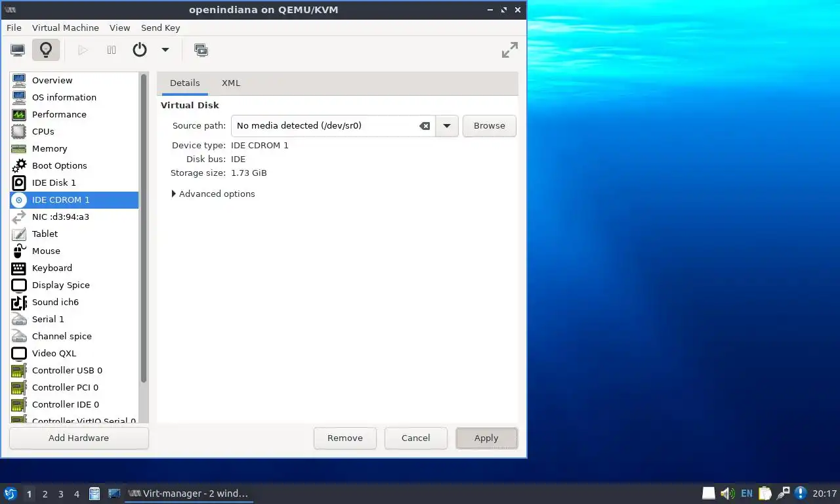Select NIC :d3:94:a3 entry
The height and width of the screenshot is (504, 840).
(x=74, y=217)
